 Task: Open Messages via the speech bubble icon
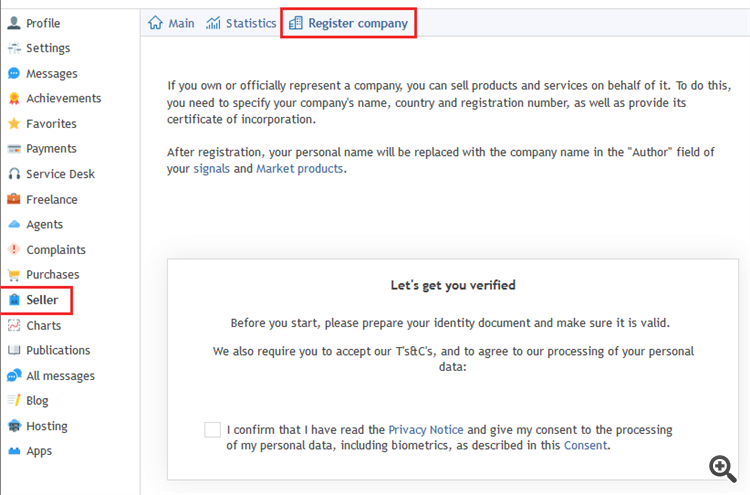pos(14,73)
